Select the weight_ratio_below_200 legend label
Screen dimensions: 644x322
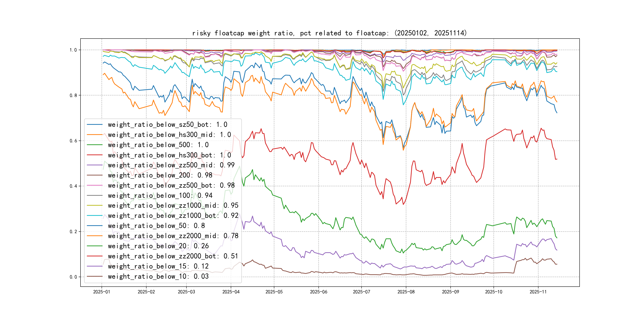[x=160, y=175]
